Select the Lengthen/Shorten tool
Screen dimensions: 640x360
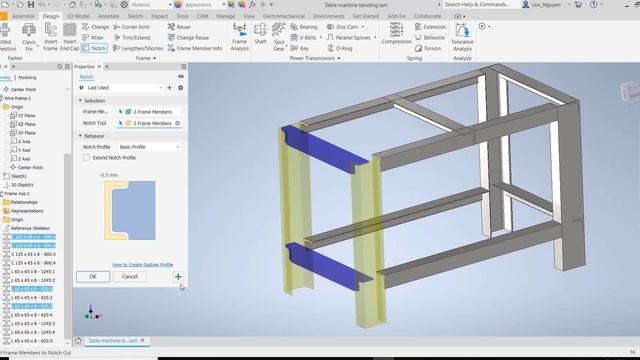point(138,48)
